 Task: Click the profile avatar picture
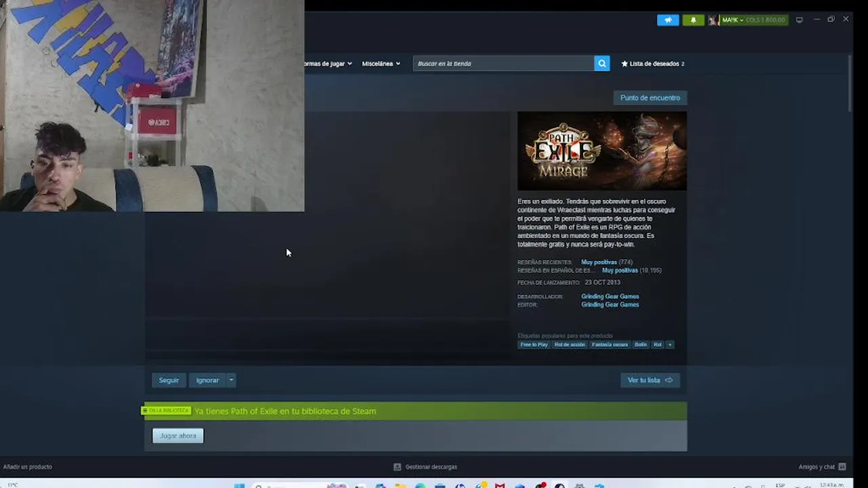(713, 20)
